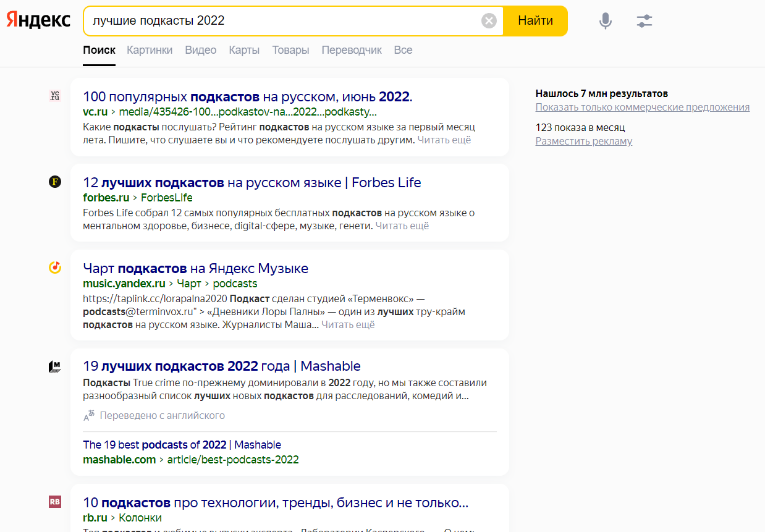The image size is (765, 532).
Task: Start voice search with the microphone icon
Action: 606,21
